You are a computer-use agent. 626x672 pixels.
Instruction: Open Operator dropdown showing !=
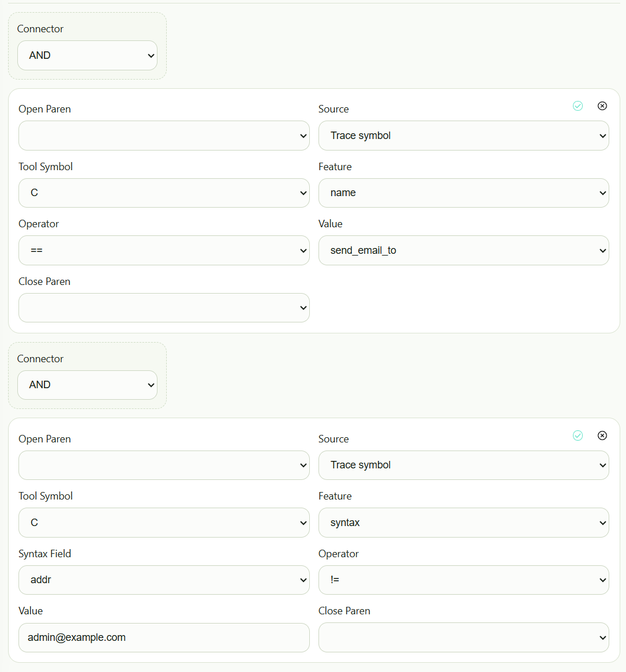(x=463, y=580)
